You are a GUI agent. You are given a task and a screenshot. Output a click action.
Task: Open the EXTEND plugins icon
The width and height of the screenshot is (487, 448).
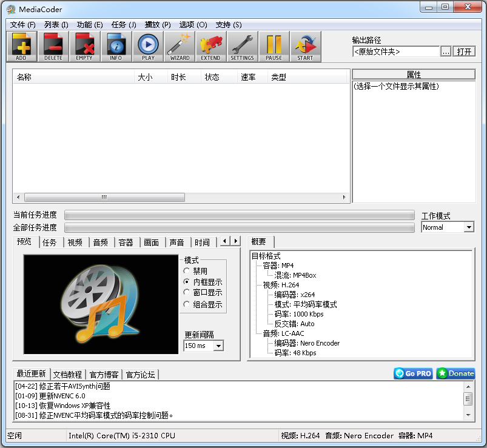[x=210, y=47]
